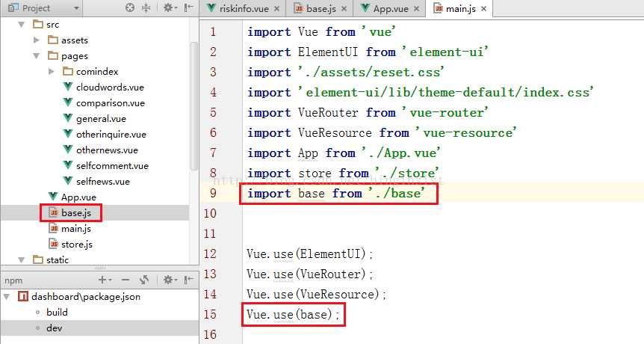
Task: Select the static folder
Action: point(57,259)
